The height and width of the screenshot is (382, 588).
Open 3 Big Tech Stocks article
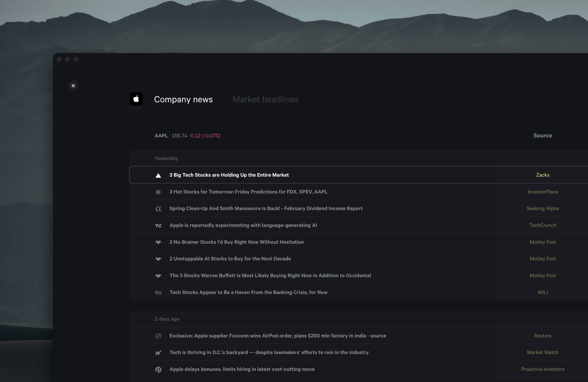229,175
